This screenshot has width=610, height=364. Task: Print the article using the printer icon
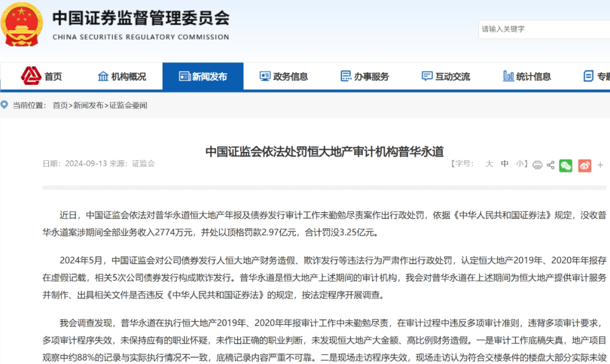(x=537, y=165)
